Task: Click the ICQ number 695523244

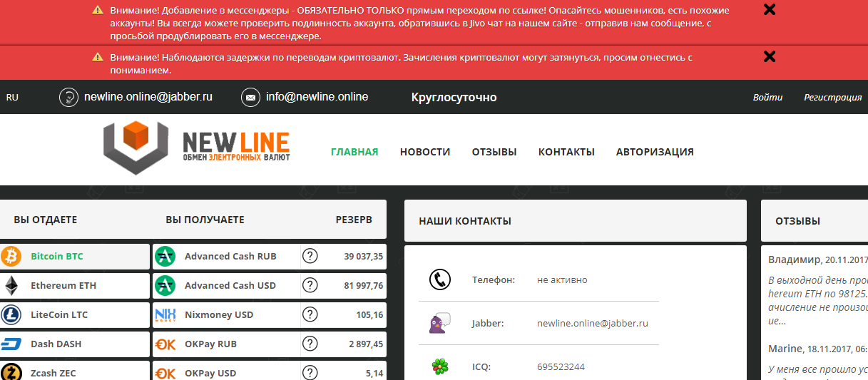Action: 561,366
